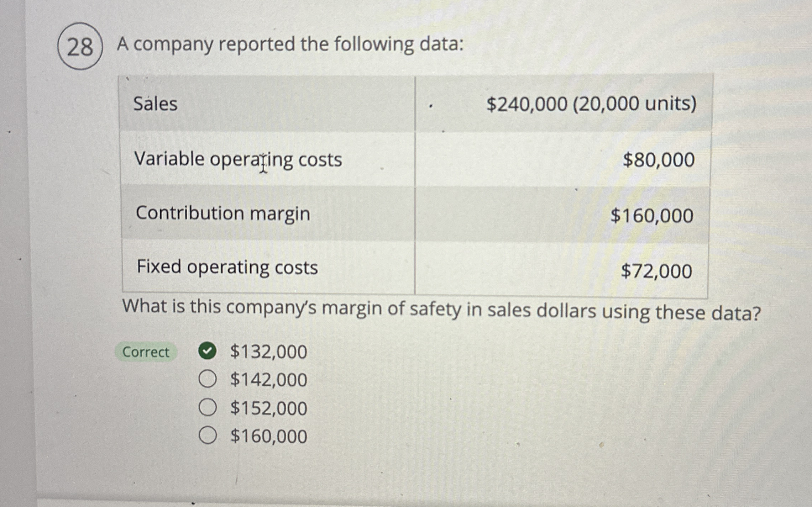Click the Fixed operating costs row label
Screen dimensions: 812x507
pyautogui.click(x=227, y=268)
